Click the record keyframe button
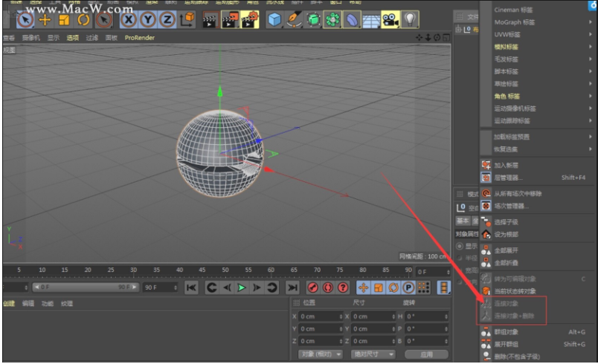 coord(312,287)
